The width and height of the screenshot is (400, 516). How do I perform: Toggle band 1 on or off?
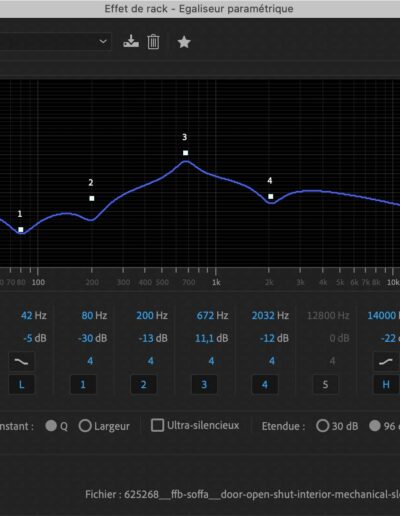pyautogui.click(x=83, y=385)
